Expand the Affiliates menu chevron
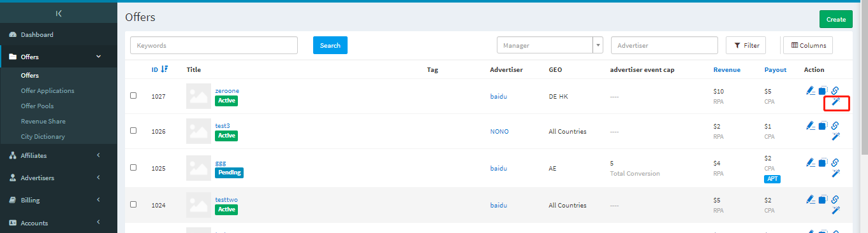The width and height of the screenshot is (868, 233). coord(99,155)
